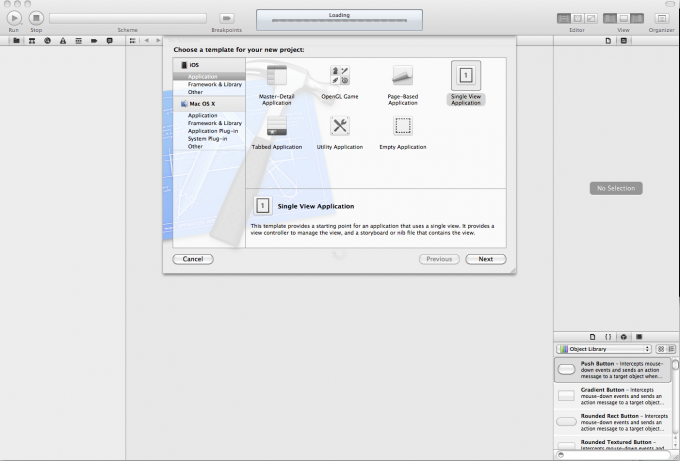Open the Debug navigator icon
The height and width of the screenshot is (461, 680).
[x=78, y=40]
